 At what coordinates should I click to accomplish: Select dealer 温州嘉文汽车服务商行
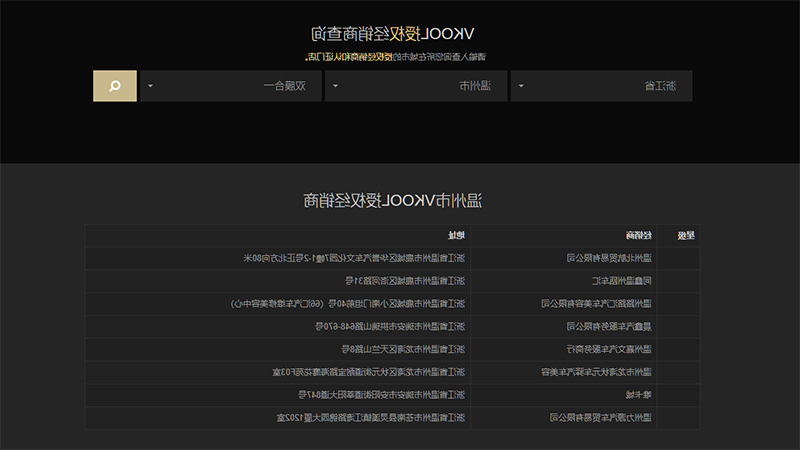point(609,349)
